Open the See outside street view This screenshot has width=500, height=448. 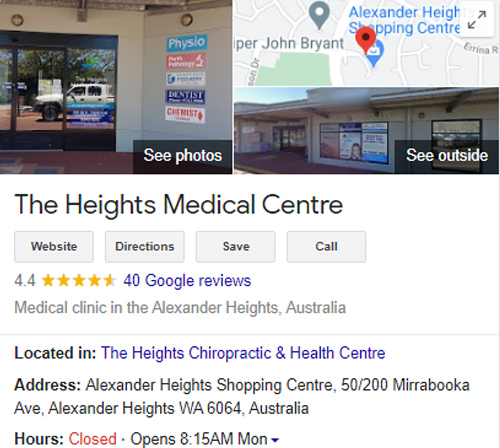pyautogui.click(x=366, y=131)
